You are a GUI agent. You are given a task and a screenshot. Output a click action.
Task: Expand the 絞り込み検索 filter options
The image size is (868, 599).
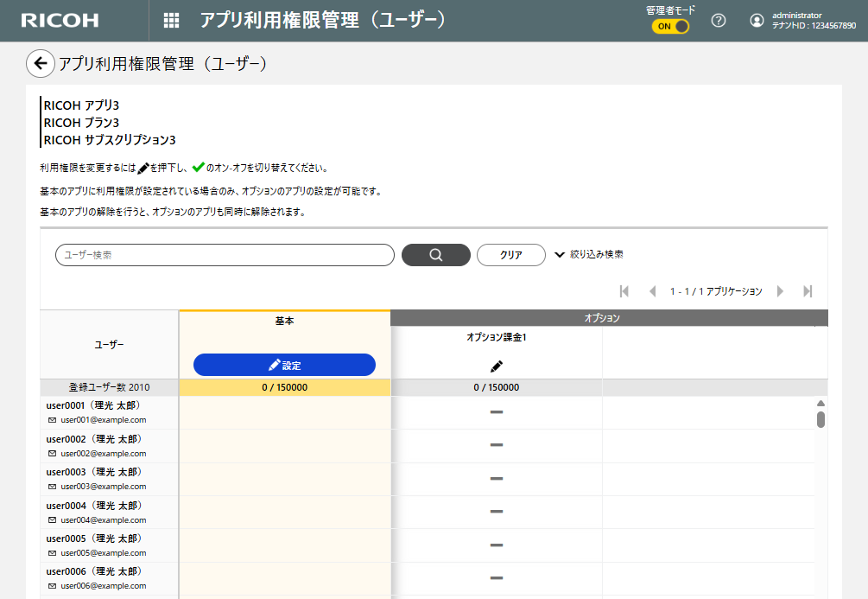[589, 255]
